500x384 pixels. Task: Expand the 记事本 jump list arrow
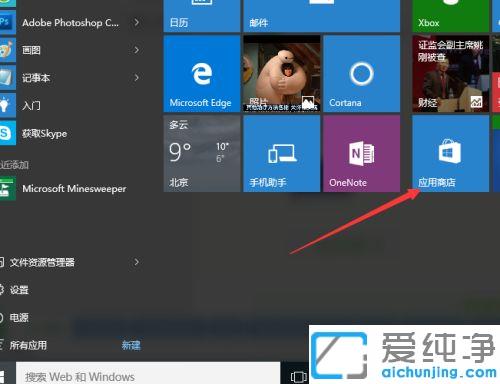coord(136,78)
